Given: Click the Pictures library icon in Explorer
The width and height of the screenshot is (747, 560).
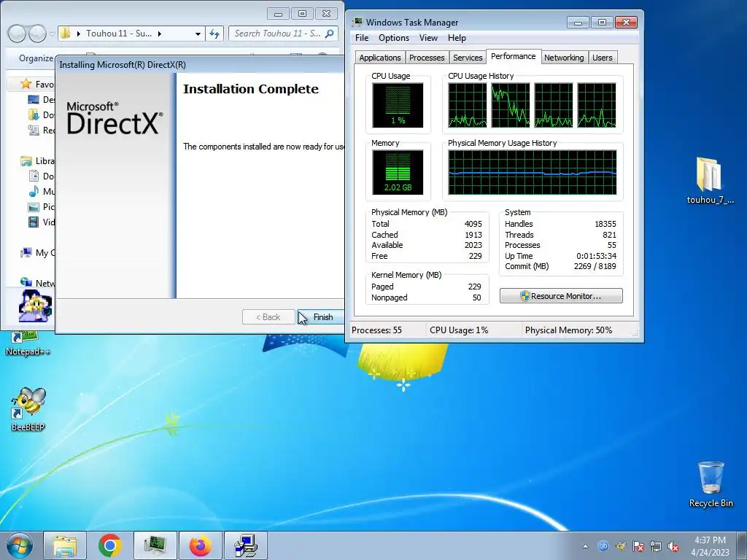Looking at the screenshot, I should tap(34, 206).
